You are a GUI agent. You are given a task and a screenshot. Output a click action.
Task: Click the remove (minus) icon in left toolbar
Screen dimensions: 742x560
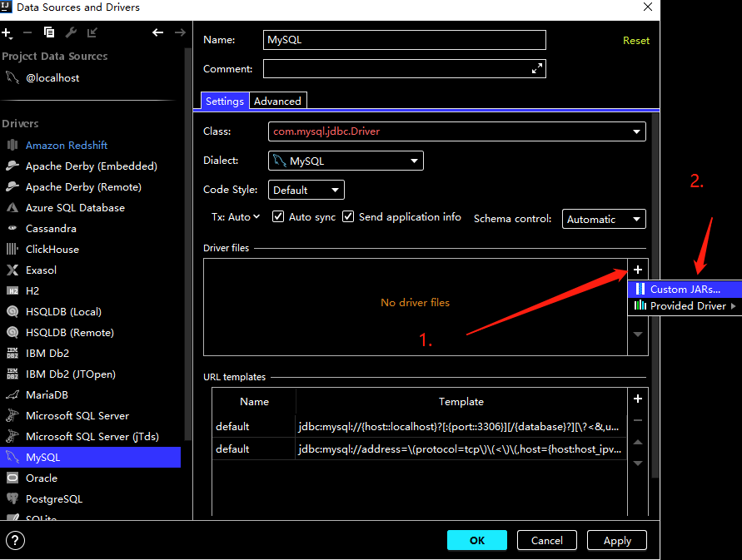coord(27,32)
